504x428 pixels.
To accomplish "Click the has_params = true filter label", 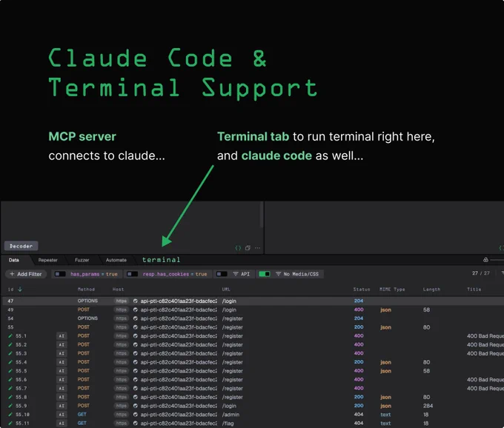I will (94, 274).
